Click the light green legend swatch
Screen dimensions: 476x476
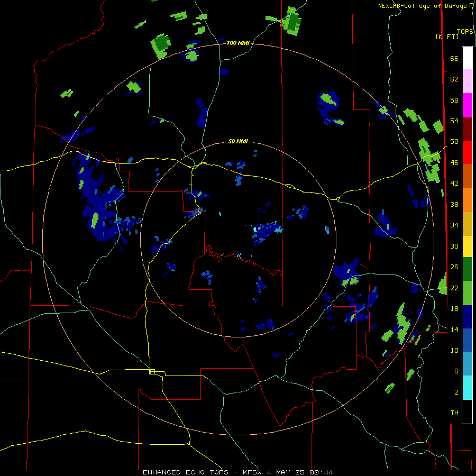coord(467,293)
